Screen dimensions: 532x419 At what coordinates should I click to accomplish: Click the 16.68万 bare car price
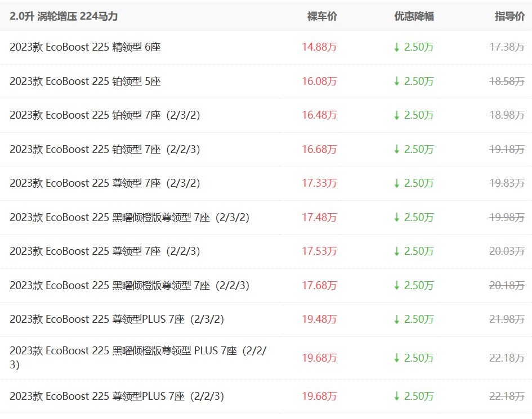pyautogui.click(x=319, y=149)
